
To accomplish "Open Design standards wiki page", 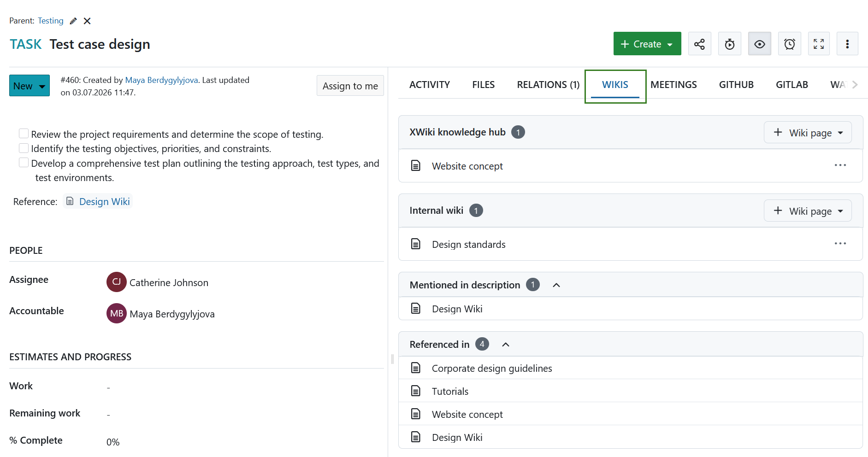I will (x=468, y=244).
